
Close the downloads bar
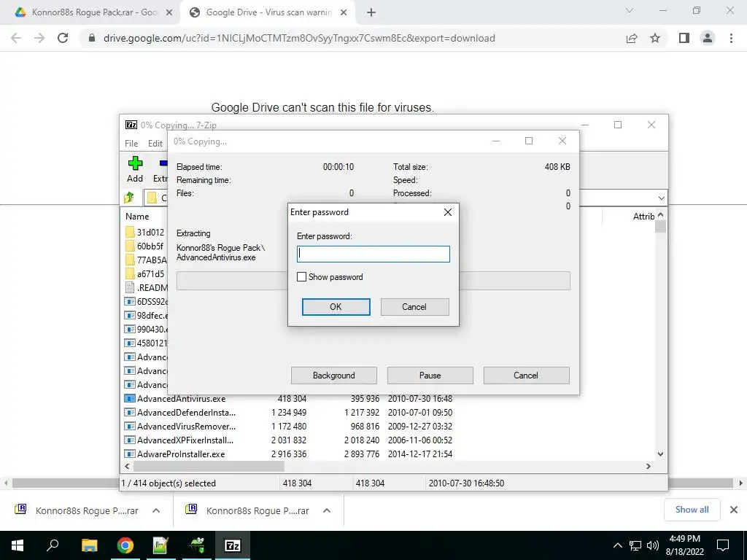[734, 510]
